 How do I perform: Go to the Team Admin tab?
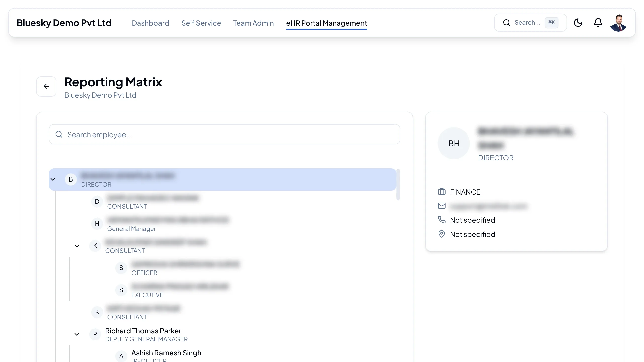pyautogui.click(x=254, y=23)
